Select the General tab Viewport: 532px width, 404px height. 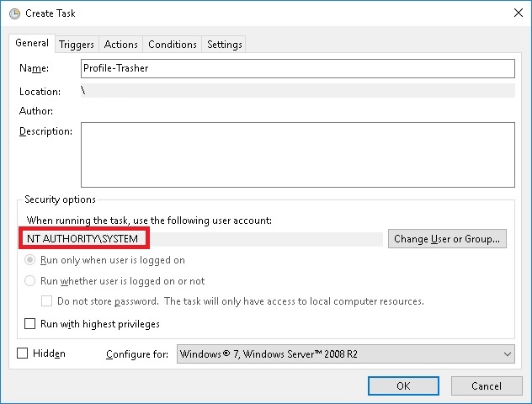pos(32,43)
